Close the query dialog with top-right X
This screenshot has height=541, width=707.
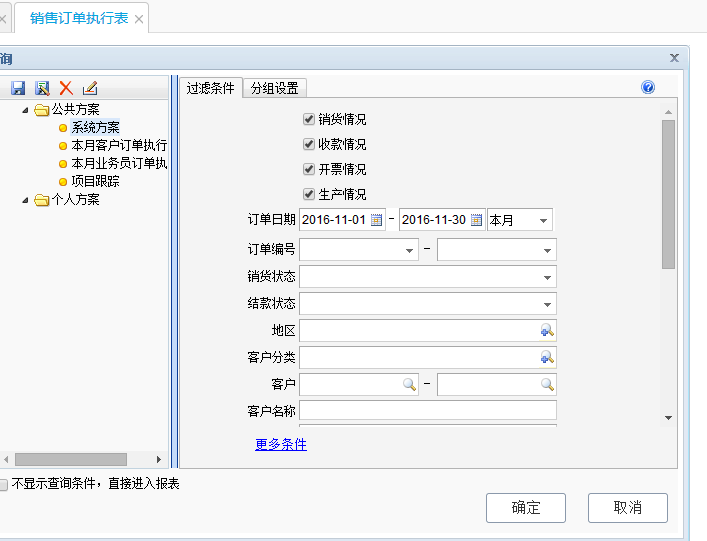674,58
